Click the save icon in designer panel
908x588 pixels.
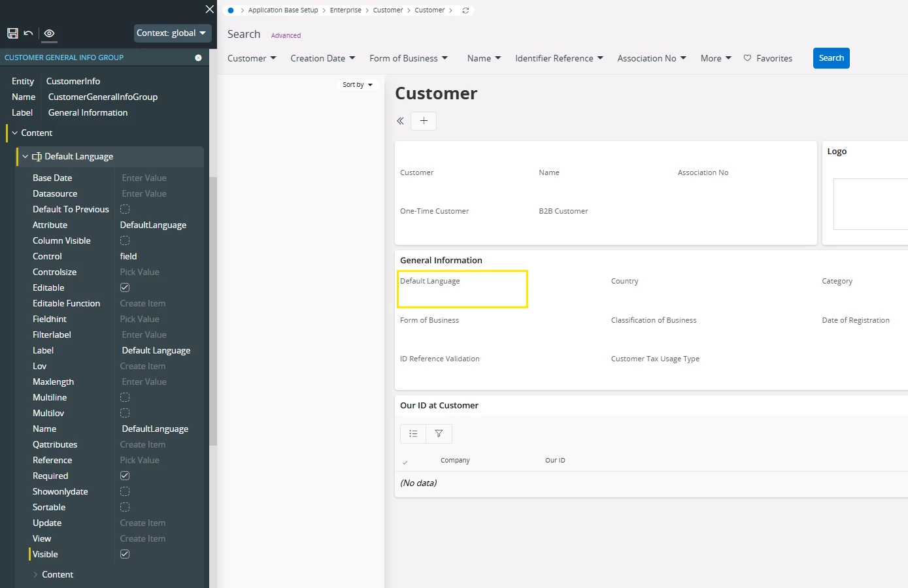click(12, 33)
